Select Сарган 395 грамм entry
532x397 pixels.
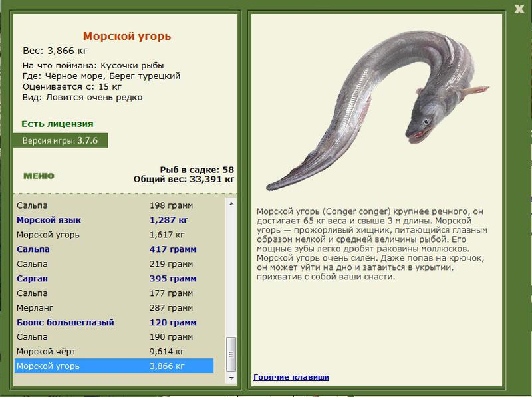point(114,279)
